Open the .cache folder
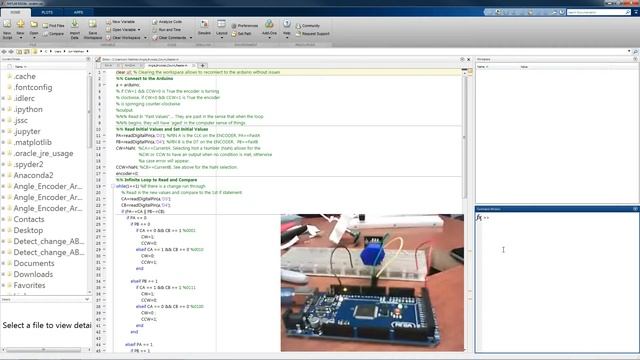Viewport: 640px width, 360px height. tap(24, 76)
